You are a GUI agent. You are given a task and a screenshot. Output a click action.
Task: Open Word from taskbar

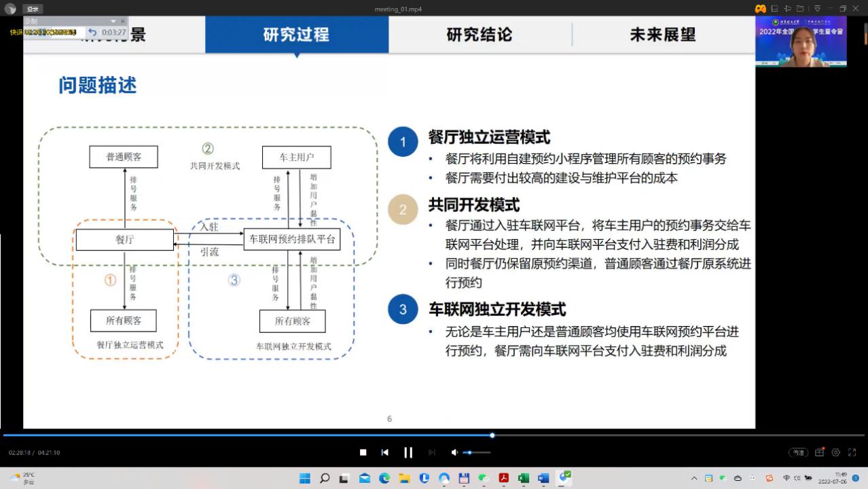click(543, 478)
